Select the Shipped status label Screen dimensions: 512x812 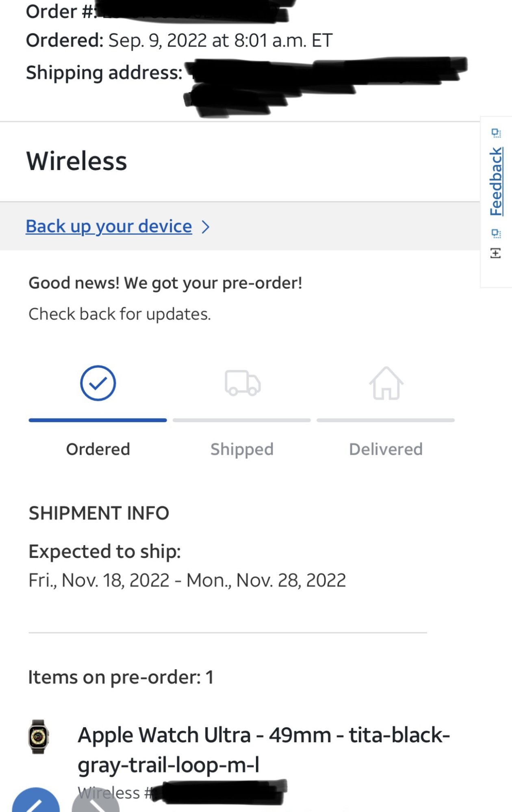pyautogui.click(x=242, y=449)
